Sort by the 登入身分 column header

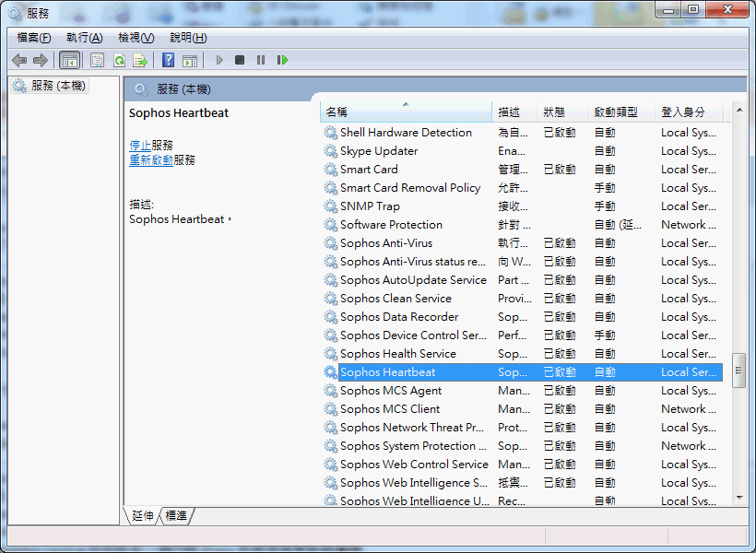tap(689, 112)
